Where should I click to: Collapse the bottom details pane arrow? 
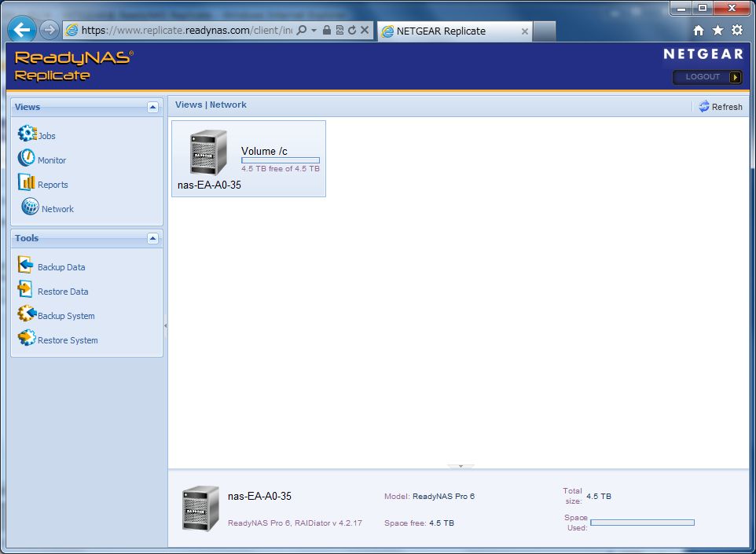(x=461, y=467)
